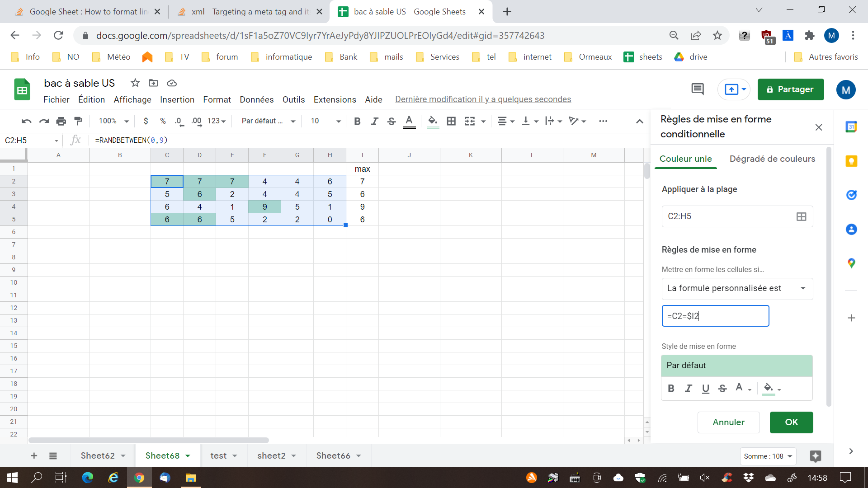Image resolution: width=868 pixels, height=488 pixels.
Task: Expand merge cells options
Action: coord(483,121)
